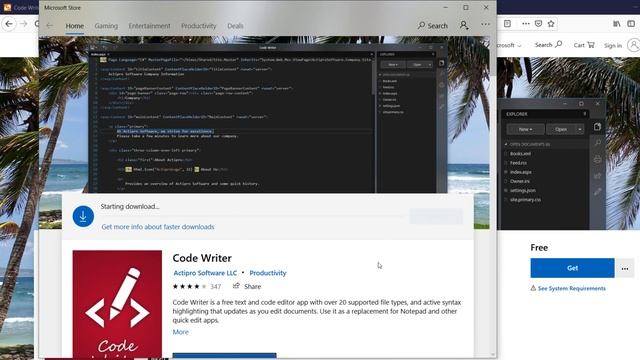Expand the Open button's dropdown arrow

coord(580,129)
